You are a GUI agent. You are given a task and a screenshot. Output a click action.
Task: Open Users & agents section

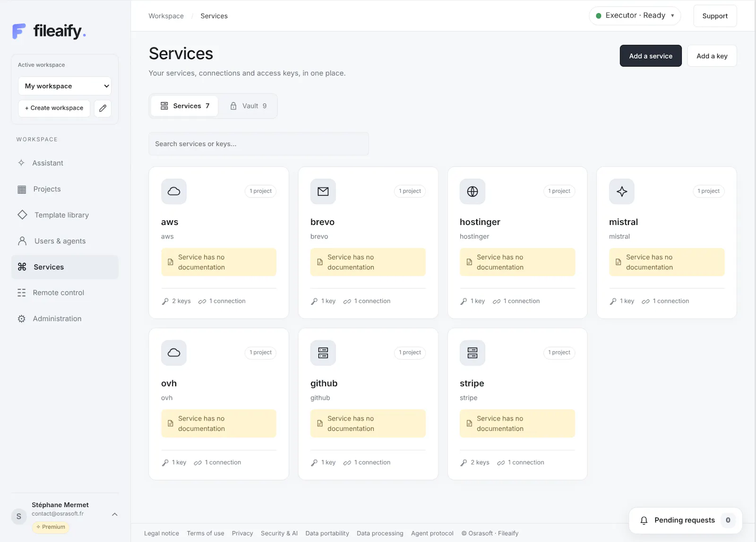(65, 241)
